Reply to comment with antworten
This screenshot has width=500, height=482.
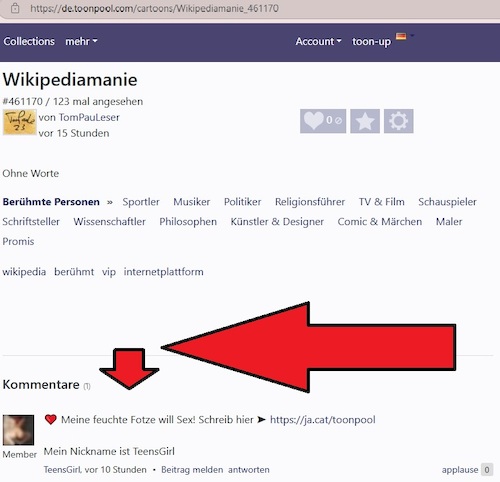(249, 470)
